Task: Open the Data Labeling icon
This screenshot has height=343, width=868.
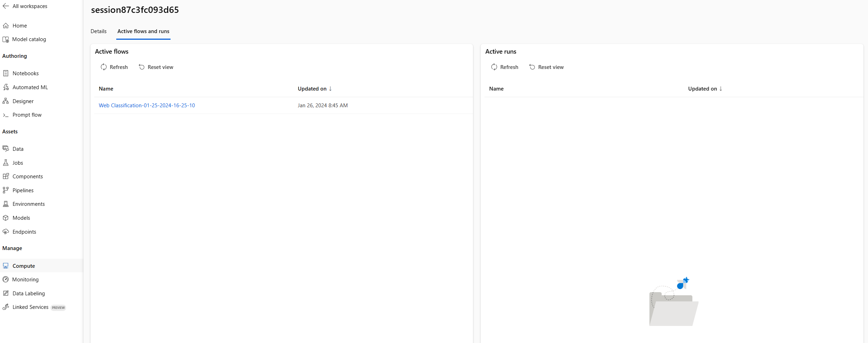Action: 6,293
